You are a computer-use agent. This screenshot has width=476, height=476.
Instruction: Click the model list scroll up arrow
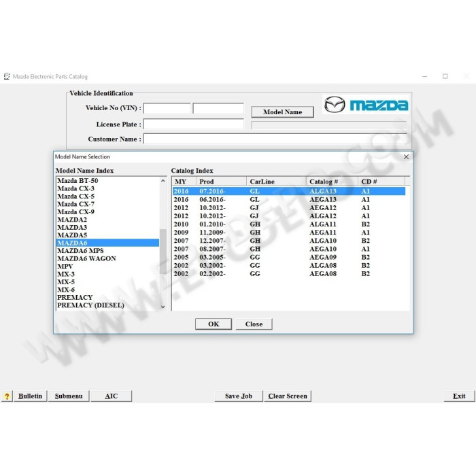(163, 181)
